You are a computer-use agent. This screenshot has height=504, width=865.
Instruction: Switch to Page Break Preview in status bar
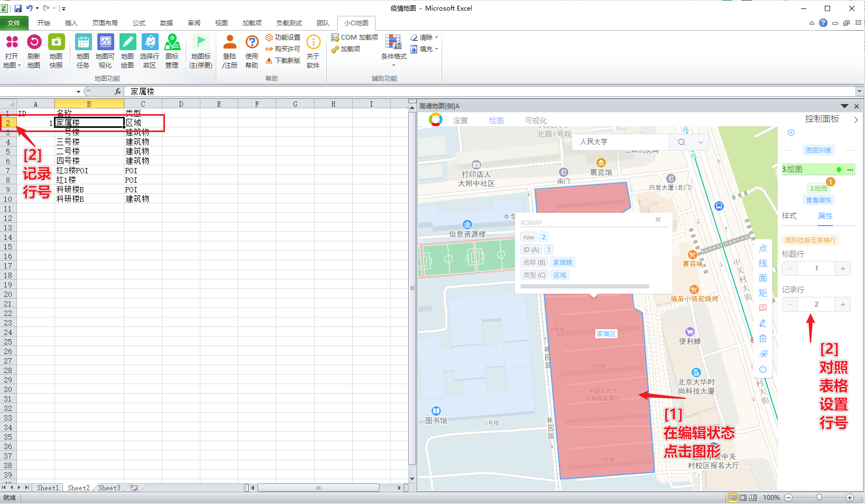point(752,498)
